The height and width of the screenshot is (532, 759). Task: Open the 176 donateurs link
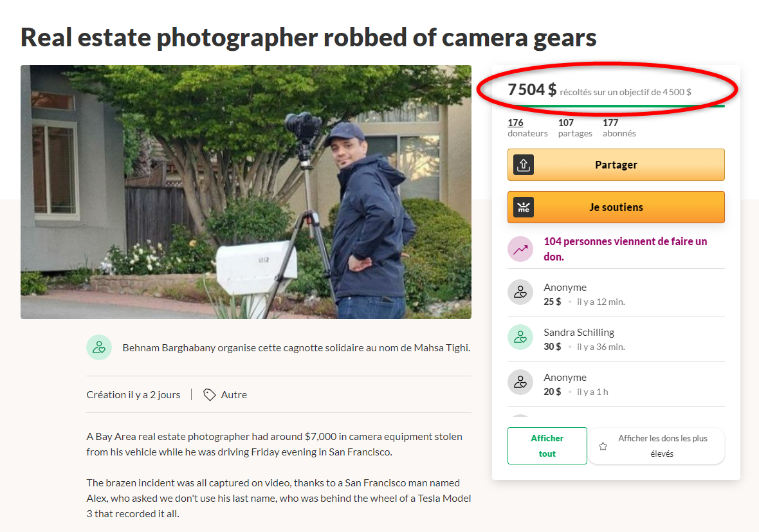(x=515, y=123)
